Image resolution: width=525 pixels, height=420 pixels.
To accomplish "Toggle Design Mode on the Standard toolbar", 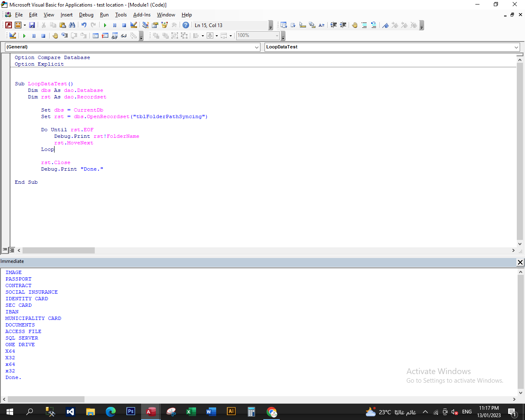I will tap(133, 25).
